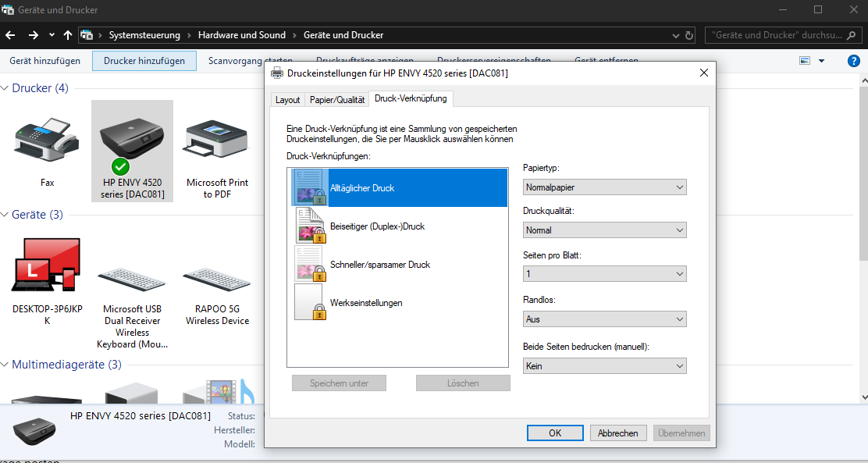This screenshot has width=868, height=463.
Task: Select RAPOO 5G Wireless Device icon
Action: [217, 280]
